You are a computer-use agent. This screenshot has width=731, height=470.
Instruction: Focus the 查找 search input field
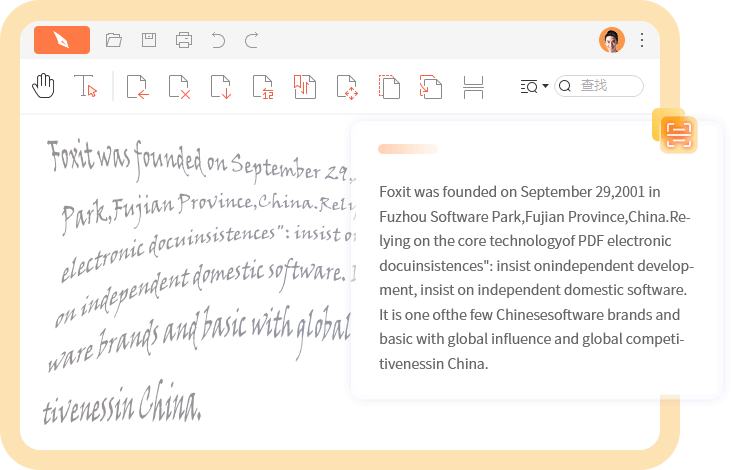599,86
